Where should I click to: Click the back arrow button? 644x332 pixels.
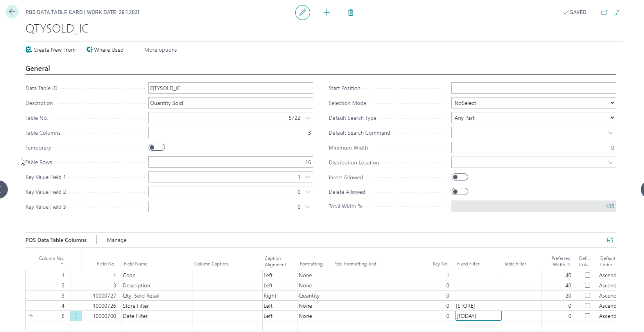coord(12,12)
